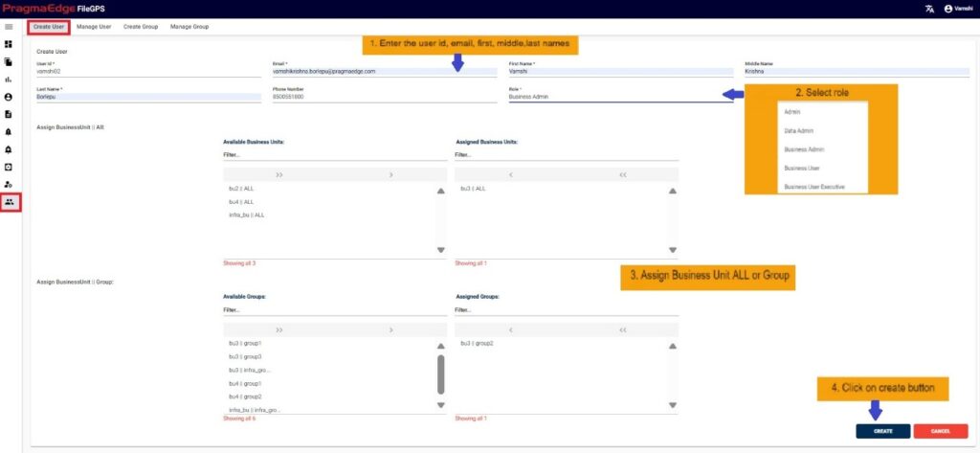Select Data Admin from role list
The image size is (980, 453).
798,131
